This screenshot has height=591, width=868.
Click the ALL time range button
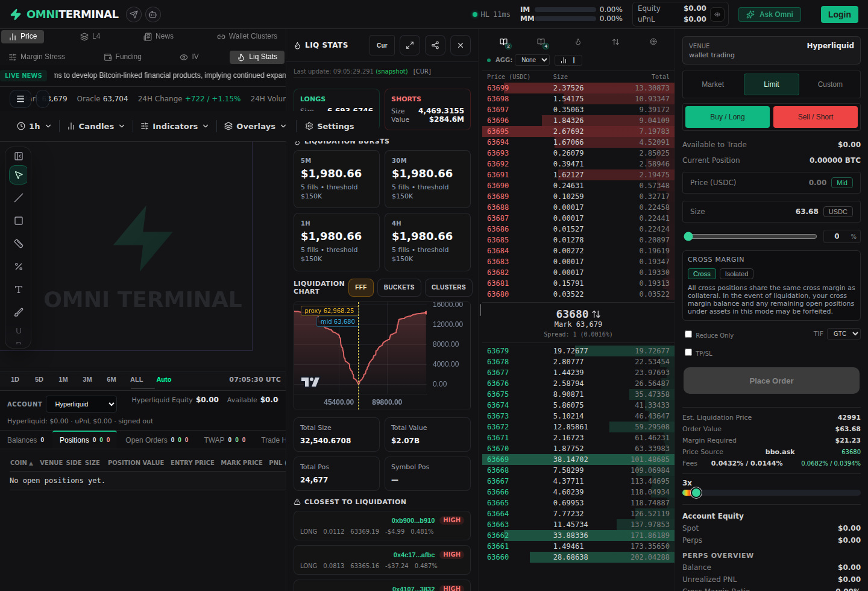pos(137,380)
